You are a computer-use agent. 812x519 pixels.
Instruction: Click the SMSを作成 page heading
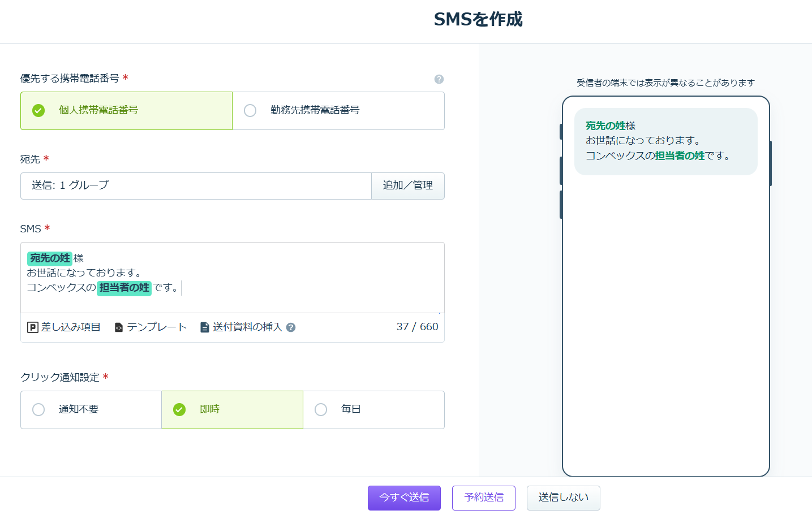478,19
